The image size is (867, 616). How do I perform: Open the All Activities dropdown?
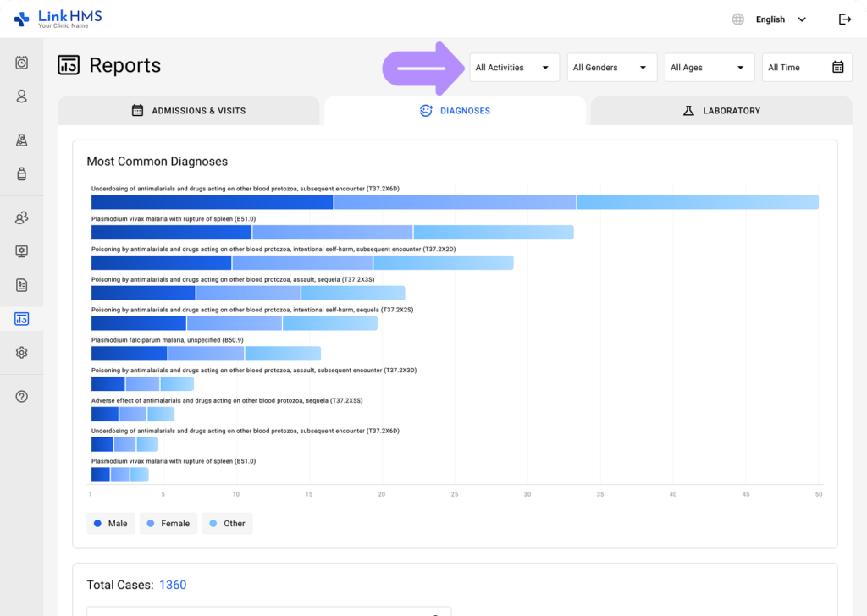[x=514, y=67]
